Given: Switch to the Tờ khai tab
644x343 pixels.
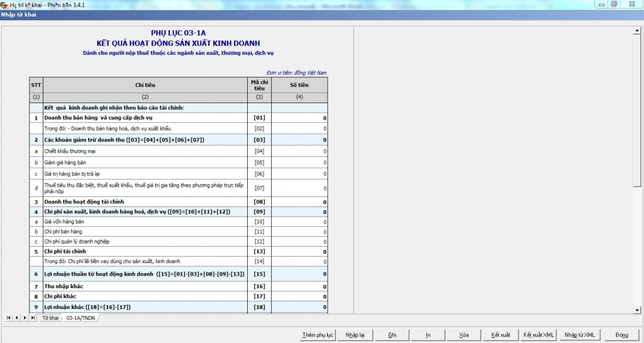Looking at the screenshot, I should [50, 318].
